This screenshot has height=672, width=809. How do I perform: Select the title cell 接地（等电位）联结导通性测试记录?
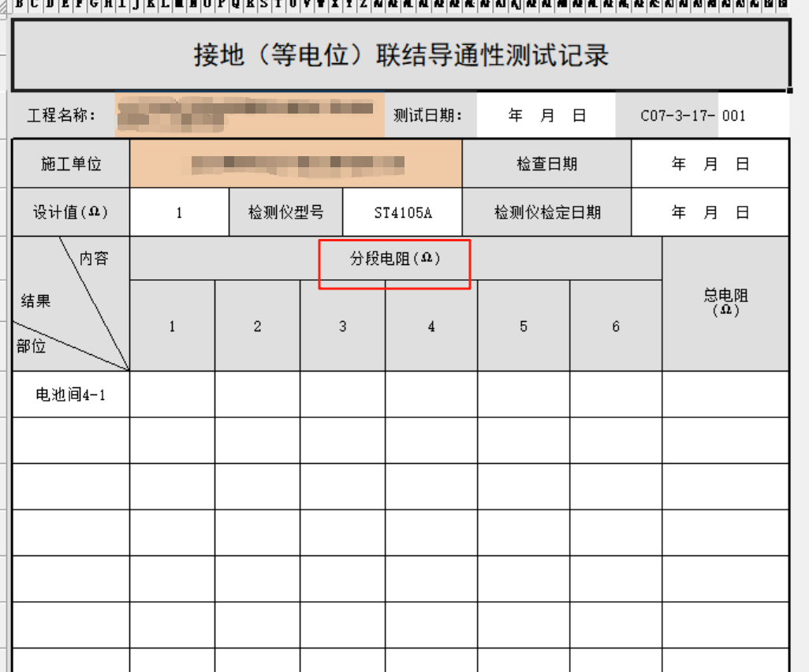point(401,55)
